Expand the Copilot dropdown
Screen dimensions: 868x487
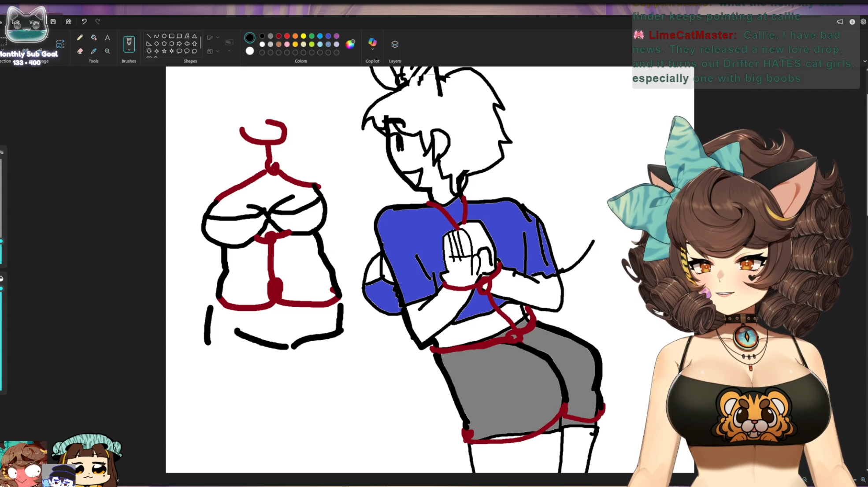tap(372, 50)
